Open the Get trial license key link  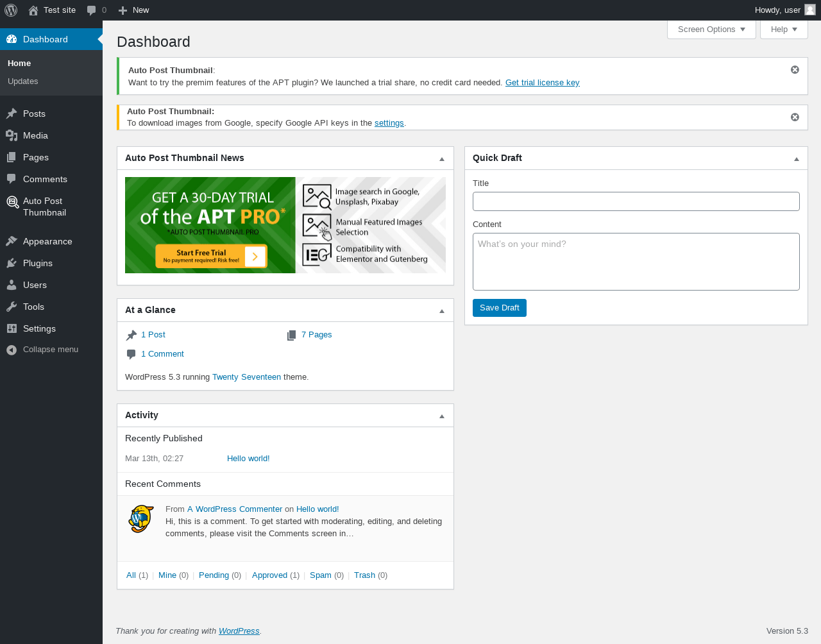[543, 83]
